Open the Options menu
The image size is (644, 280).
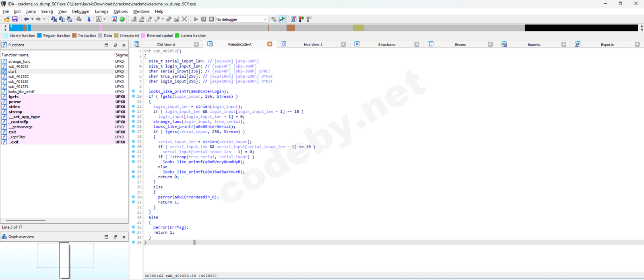[x=121, y=11]
